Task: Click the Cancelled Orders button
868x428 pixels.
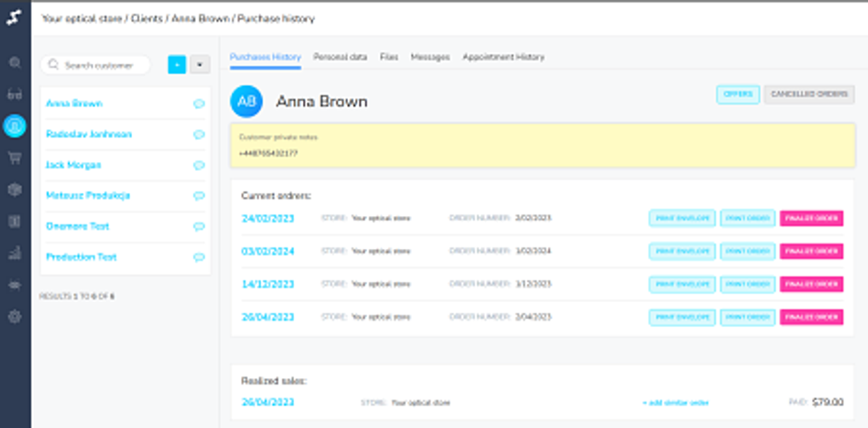Action: point(809,95)
